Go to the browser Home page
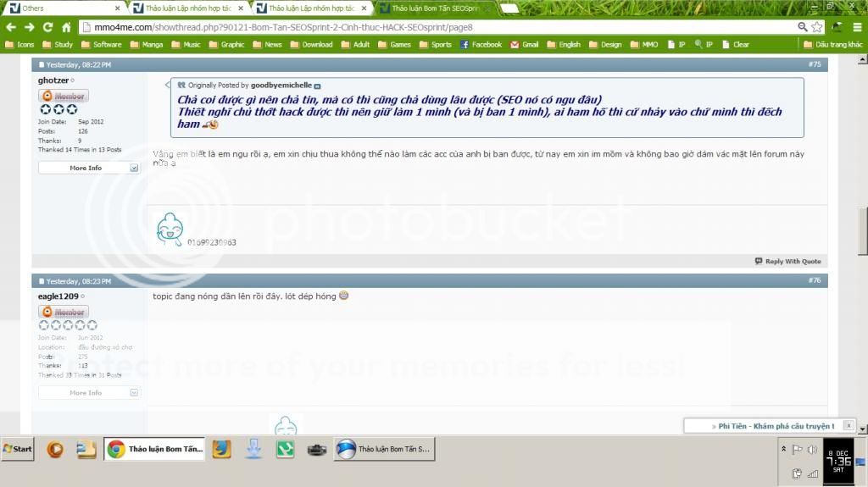This screenshot has height=487, width=868. coord(66,27)
